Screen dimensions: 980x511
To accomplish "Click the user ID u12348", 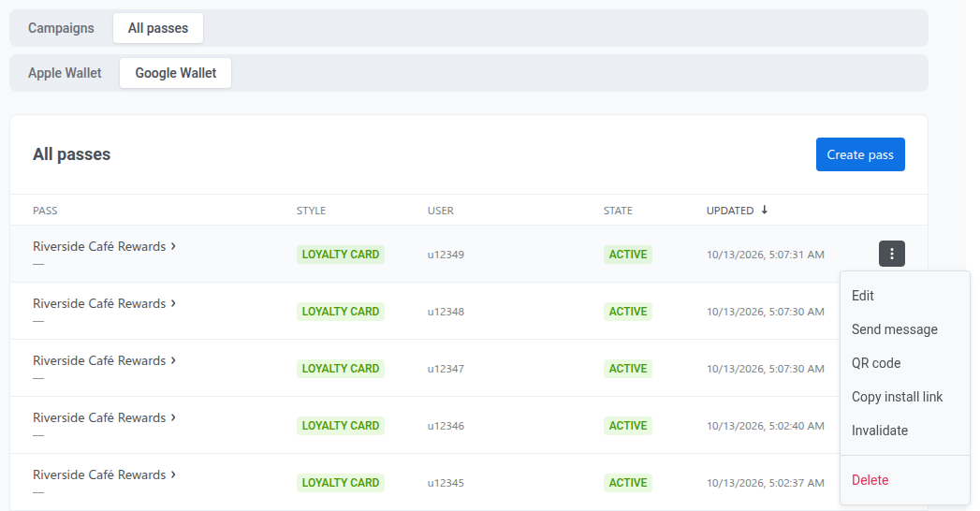I will 446,312.
